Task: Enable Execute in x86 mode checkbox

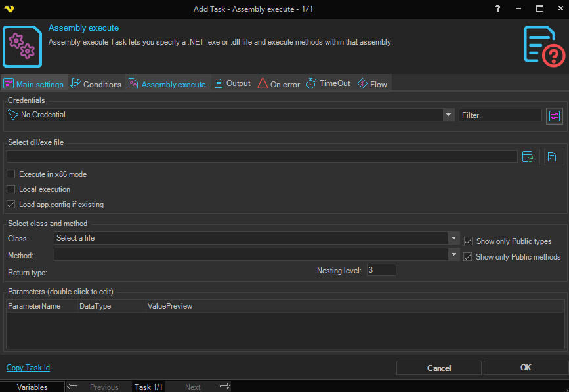Action: pyautogui.click(x=11, y=174)
